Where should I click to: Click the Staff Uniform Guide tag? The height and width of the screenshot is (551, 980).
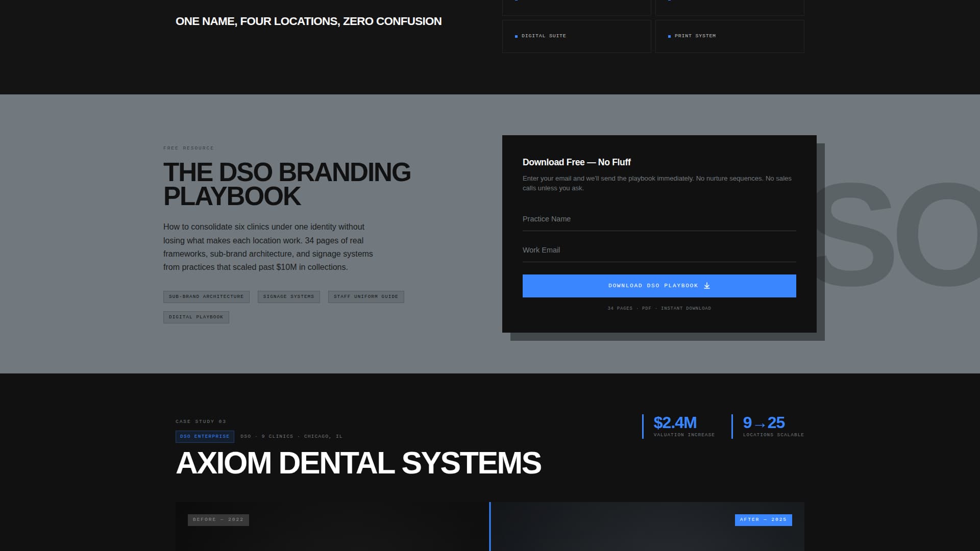click(366, 297)
